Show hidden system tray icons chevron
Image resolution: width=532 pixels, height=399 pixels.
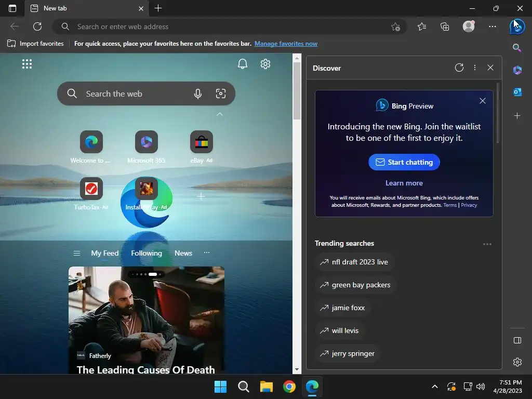(x=435, y=387)
